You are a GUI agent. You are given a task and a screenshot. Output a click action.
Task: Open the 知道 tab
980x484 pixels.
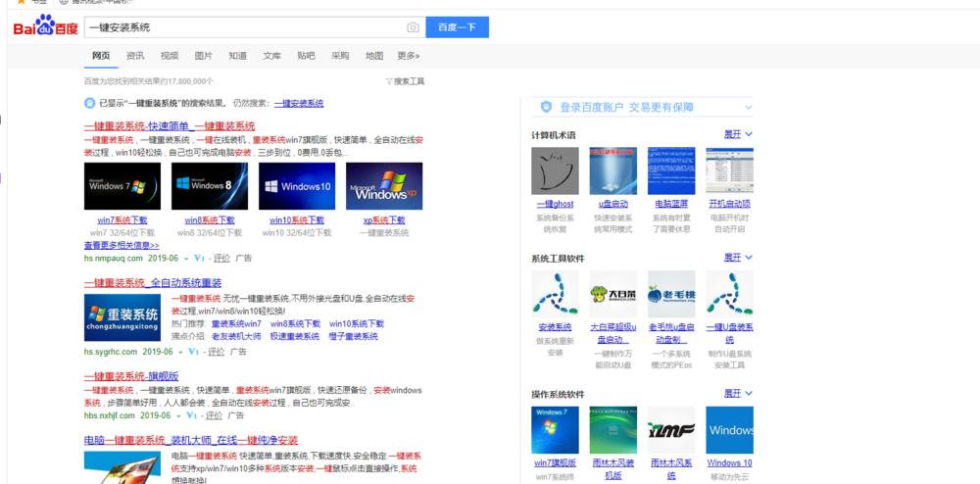(237, 56)
